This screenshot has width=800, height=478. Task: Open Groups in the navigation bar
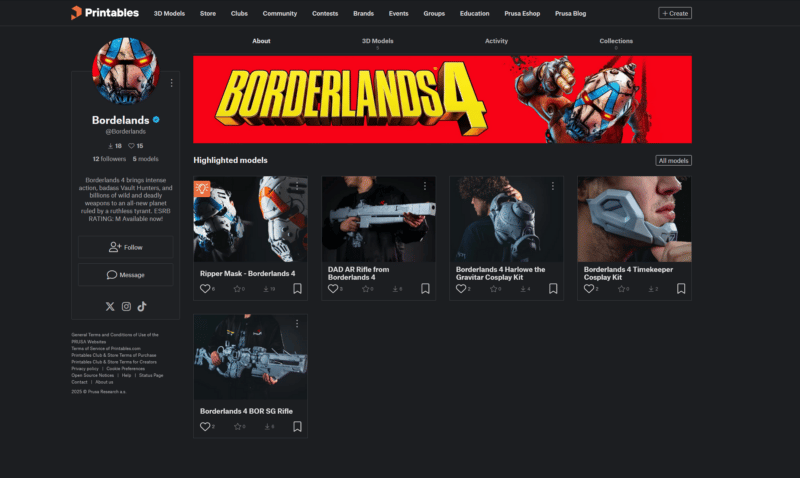pyautogui.click(x=434, y=13)
